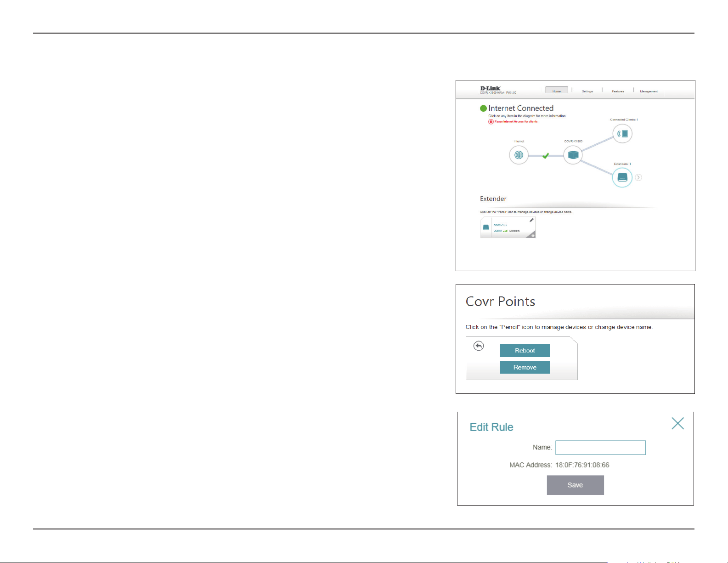Click the pause icon for Internet access

click(491, 122)
